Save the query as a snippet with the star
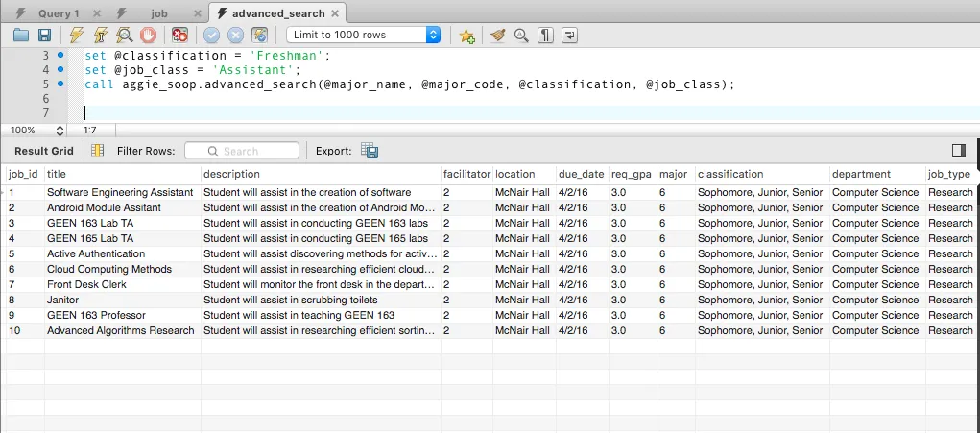This screenshot has height=433, width=980. tap(466, 36)
